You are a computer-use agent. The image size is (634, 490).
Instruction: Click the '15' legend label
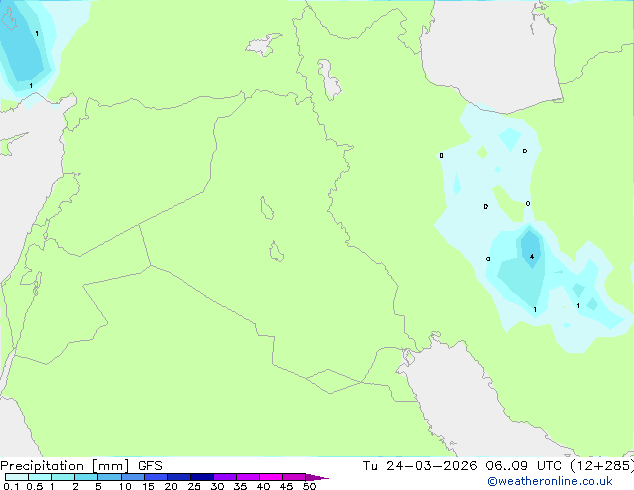[148, 486]
